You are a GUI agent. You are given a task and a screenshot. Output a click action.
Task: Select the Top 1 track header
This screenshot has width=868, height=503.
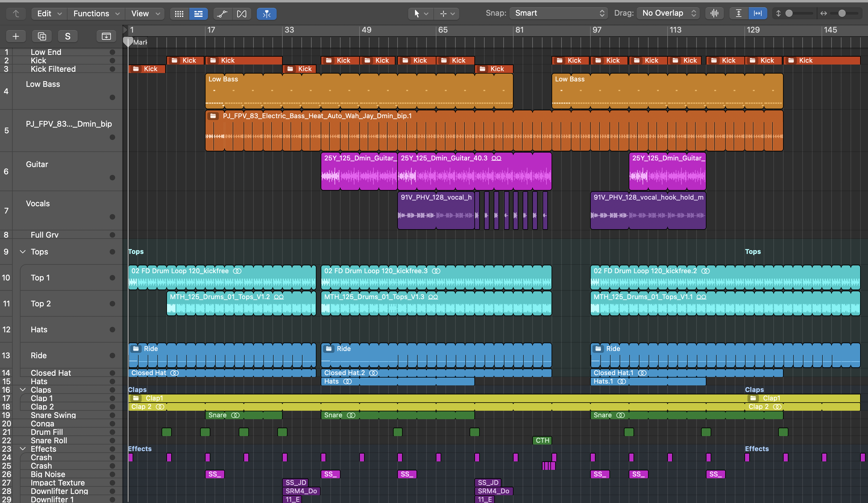click(x=61, y=278)
